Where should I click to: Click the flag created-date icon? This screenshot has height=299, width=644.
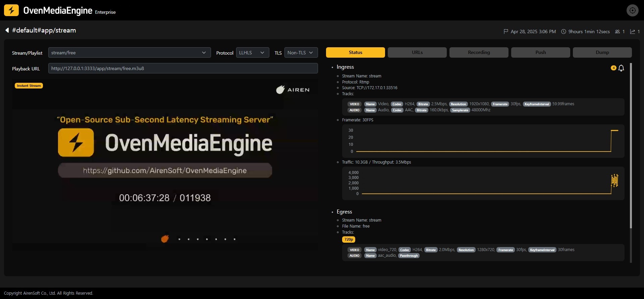coord(506,32)
